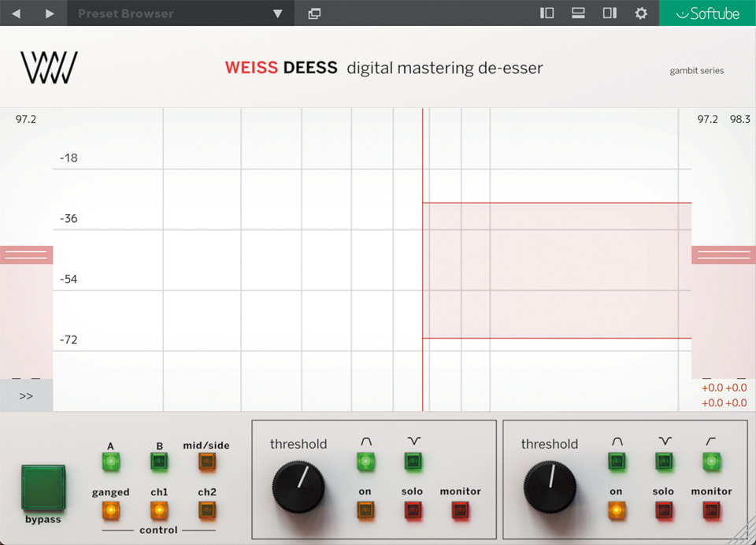Click the Softube logo
The width and height of the screenshot is (756, 545).
tap(707, 13)
